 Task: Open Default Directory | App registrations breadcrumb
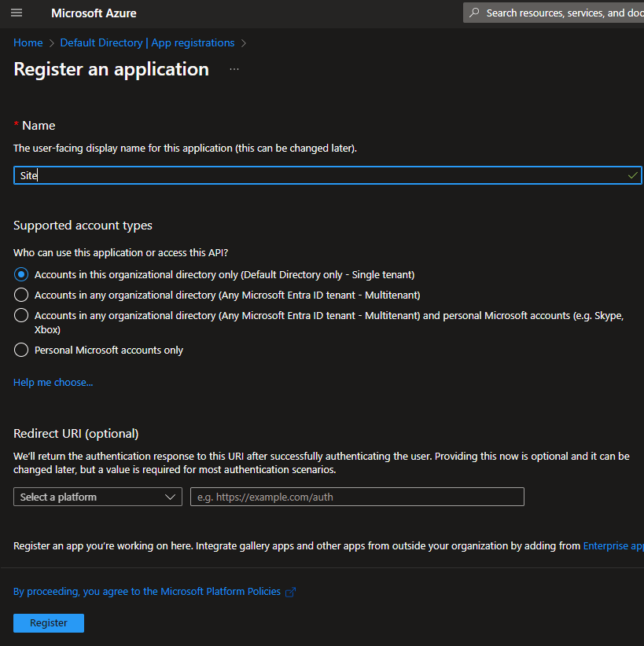tap(147, 43)
